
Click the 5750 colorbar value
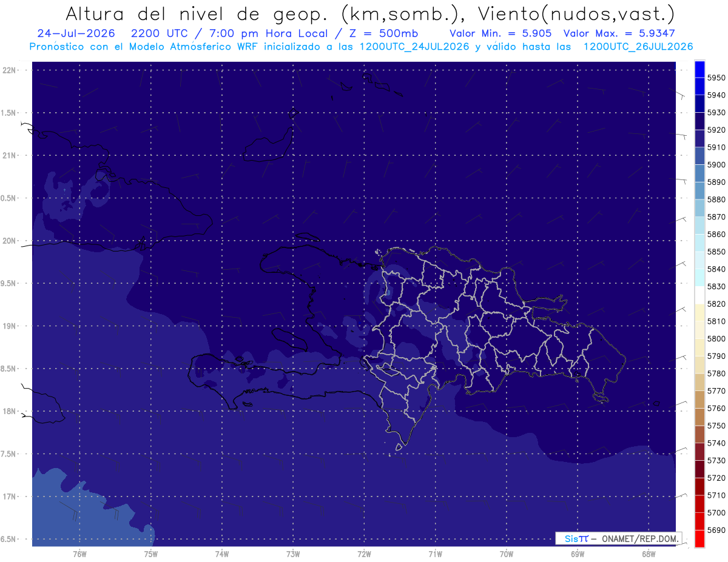coord(716,426)
